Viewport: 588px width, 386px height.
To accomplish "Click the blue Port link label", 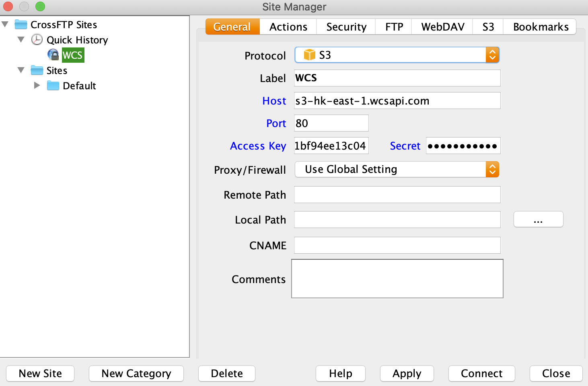I will click(276, 123).
